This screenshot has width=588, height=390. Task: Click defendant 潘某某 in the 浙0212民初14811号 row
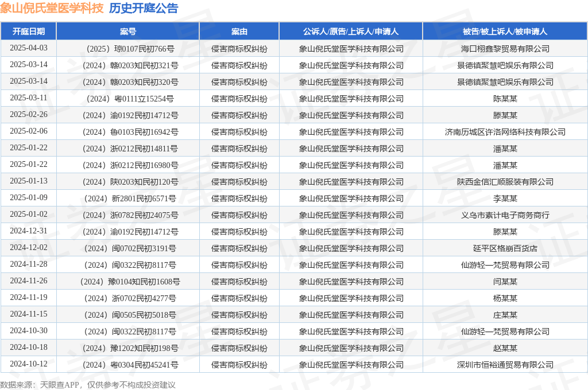tap(505, 149)
